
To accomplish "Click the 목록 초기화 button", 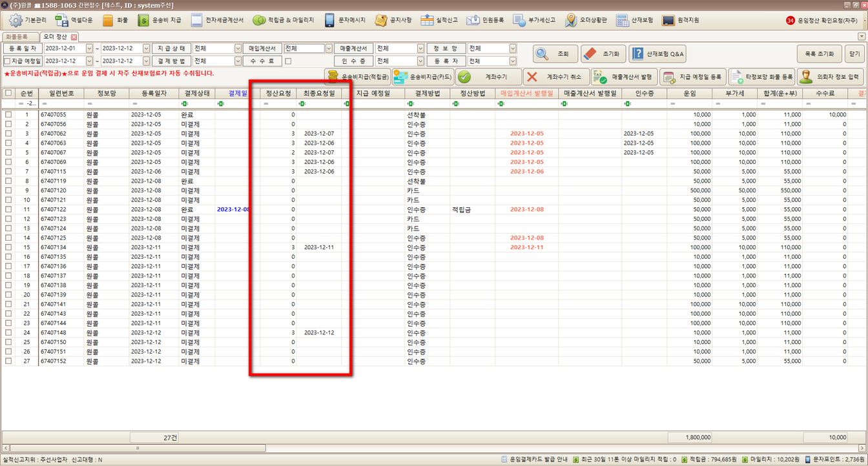I will coord(820,54).
